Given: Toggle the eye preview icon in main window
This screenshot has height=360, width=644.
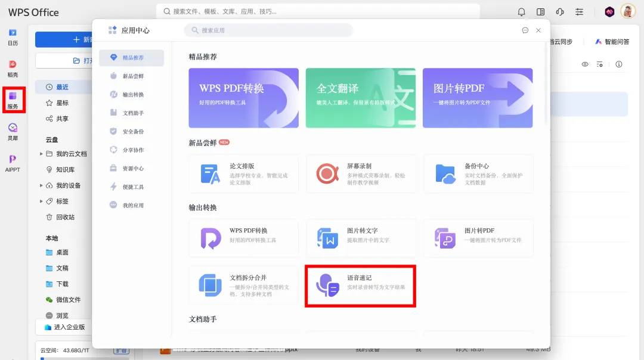Looking at the screenshot, I should coord(585,64).
